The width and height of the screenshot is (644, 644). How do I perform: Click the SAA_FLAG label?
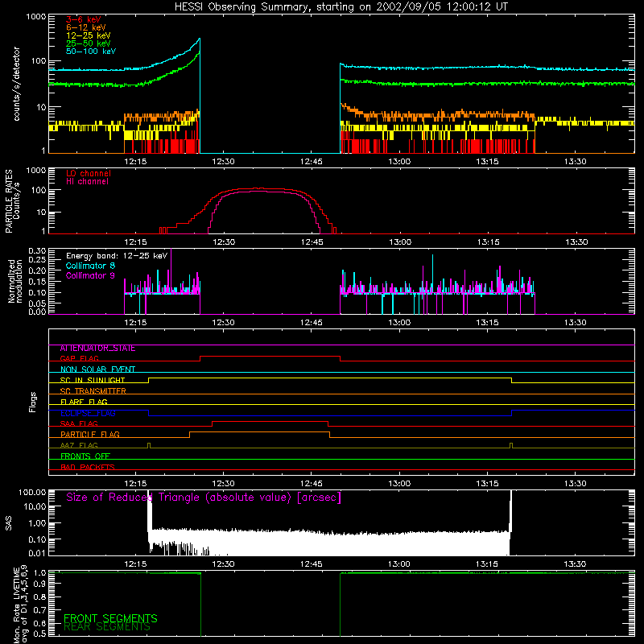[79, 423]
